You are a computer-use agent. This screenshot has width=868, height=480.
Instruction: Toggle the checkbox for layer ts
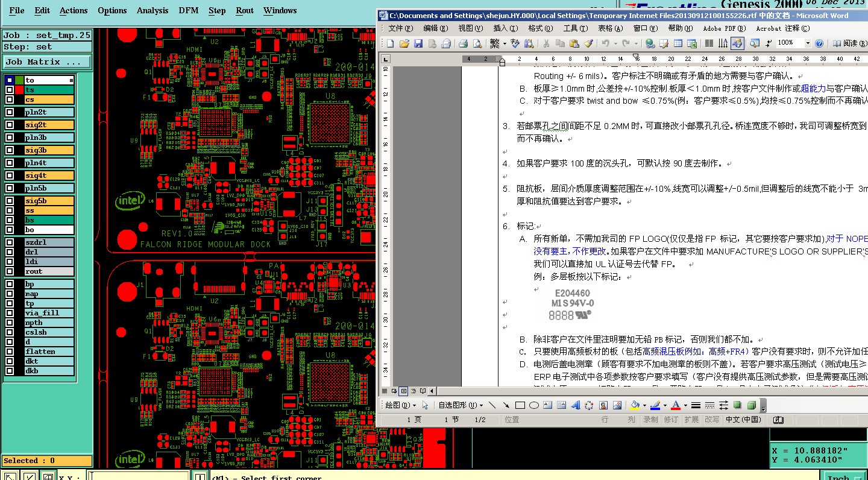point(10,90)
